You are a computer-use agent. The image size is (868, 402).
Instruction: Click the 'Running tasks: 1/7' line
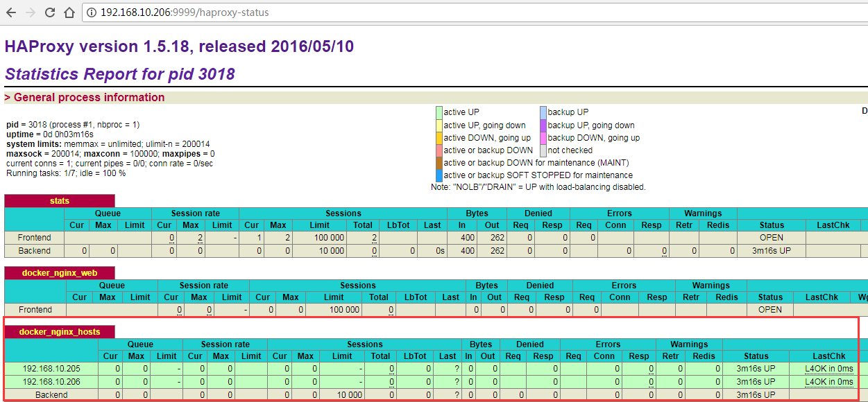tap(66, 173)
